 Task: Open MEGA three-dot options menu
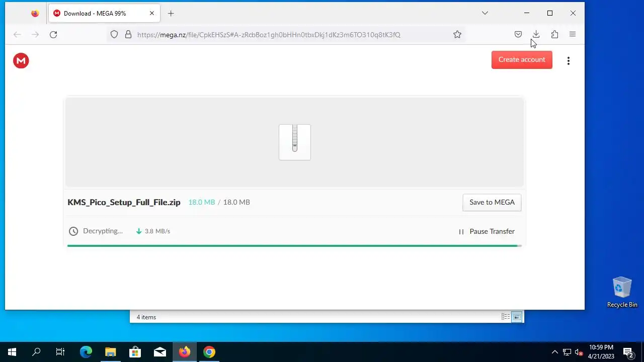click(569, 61)
